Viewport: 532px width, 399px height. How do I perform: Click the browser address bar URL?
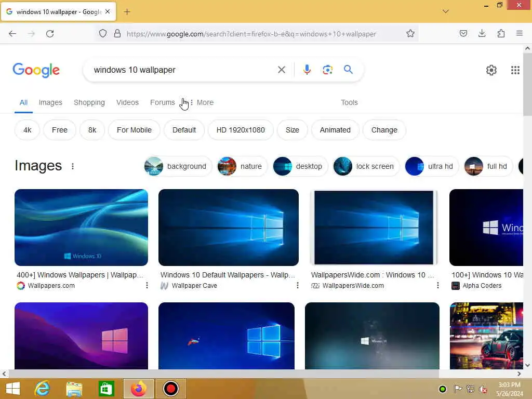(251, 34)
